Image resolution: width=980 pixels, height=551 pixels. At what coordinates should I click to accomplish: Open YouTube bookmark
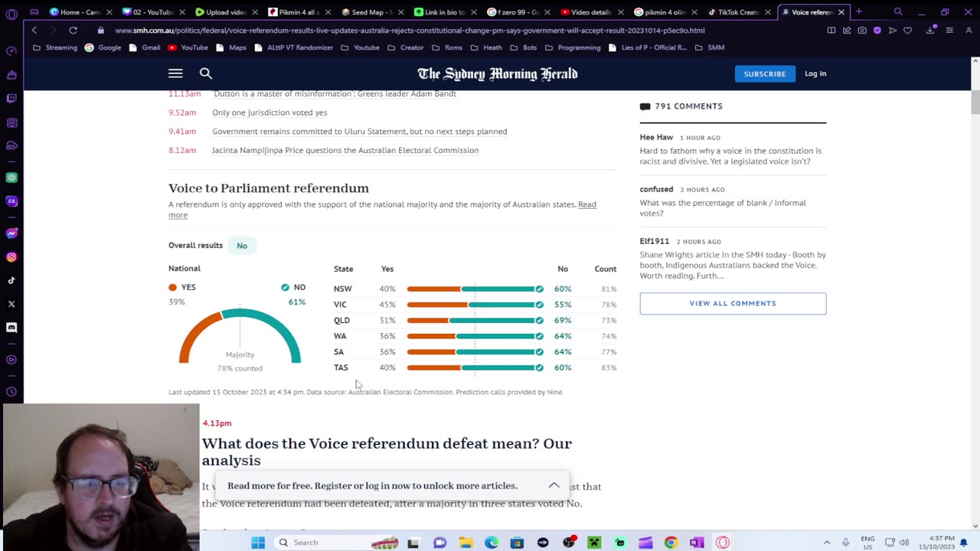click(188, 47)
